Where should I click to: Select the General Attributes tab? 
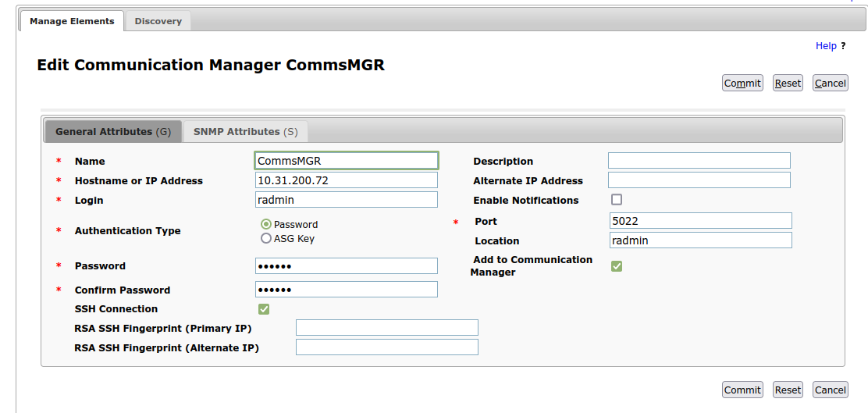point(113,132)
